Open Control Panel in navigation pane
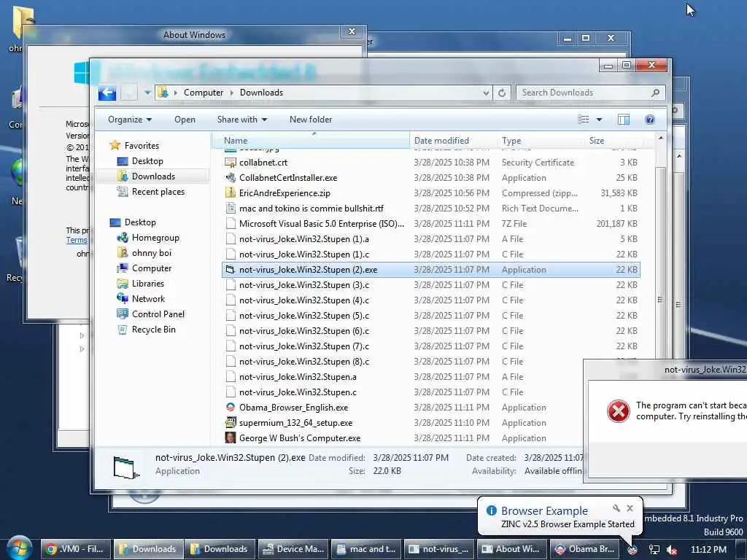 click(158, 314)
